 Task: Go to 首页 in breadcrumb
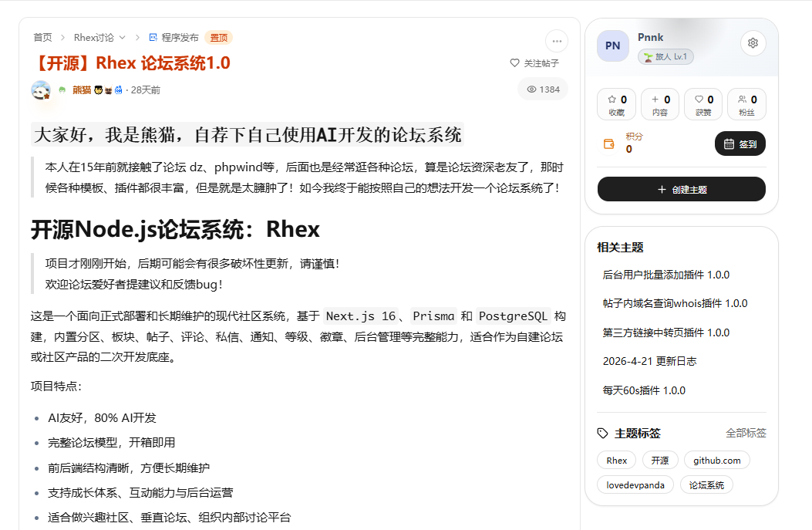[42, 37]
